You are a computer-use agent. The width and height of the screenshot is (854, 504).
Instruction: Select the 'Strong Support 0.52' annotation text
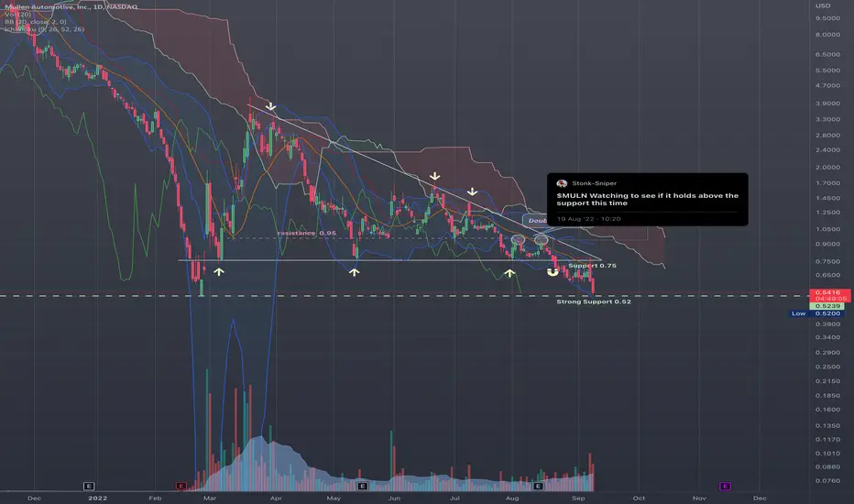[x=594, y=301]
